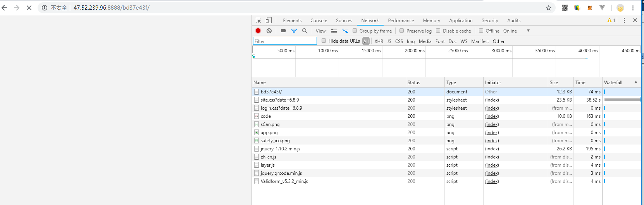Select the All filter type
Viewport: 644px width, 205px height.
click(366, 41)
